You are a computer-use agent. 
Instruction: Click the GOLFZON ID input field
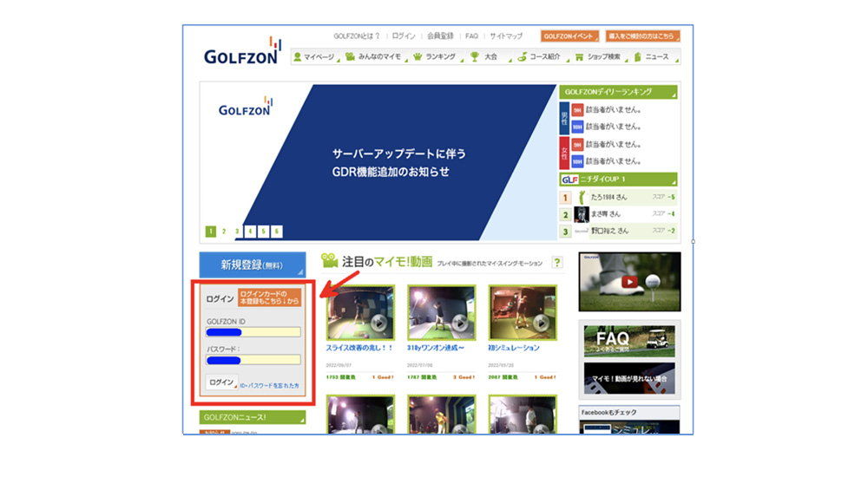click(x=253, y=332)
